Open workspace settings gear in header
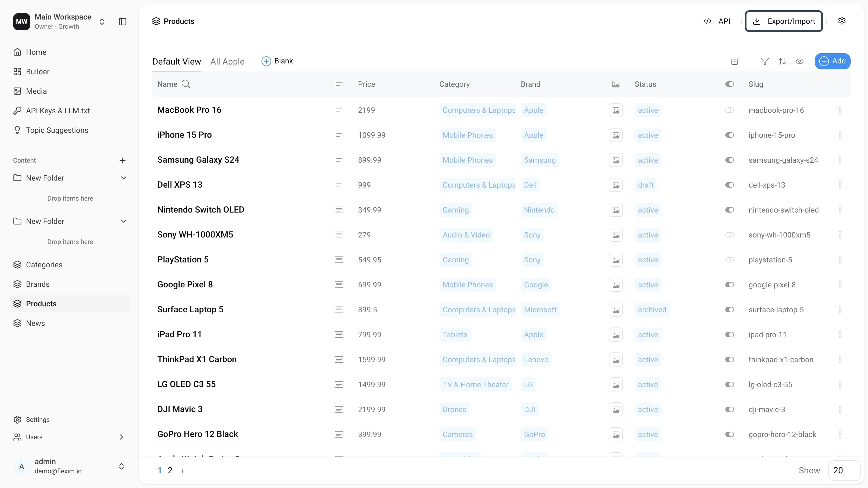The width and height of the screenshot is (868, 488). pos(842,21)
